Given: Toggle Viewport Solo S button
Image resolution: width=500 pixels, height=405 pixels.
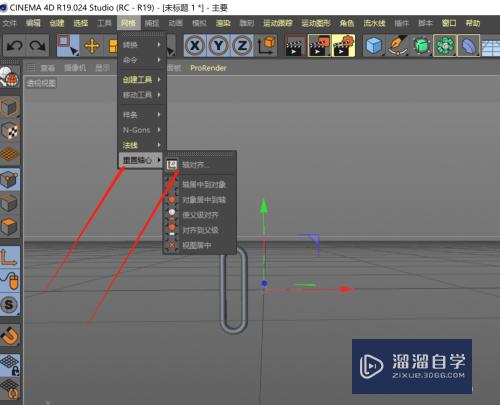Looking at the screenshot, I should click(x=9, y=304).
